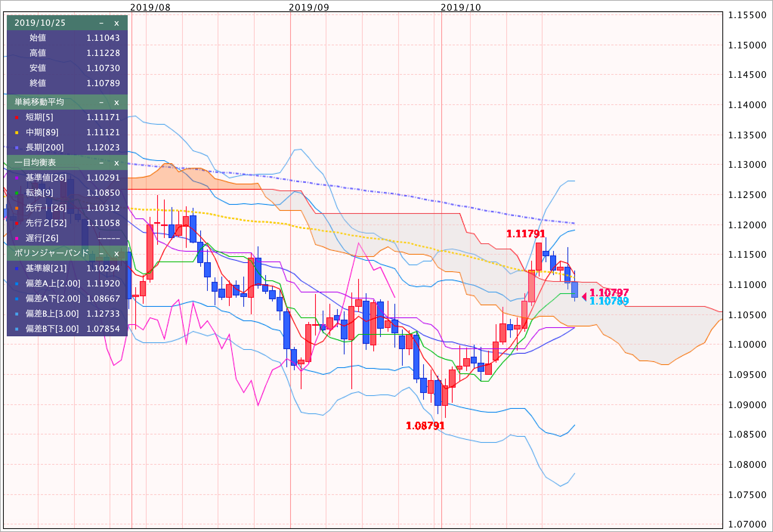
Task: Click the pink price tag 1.10797
Action: click(609, 292)
